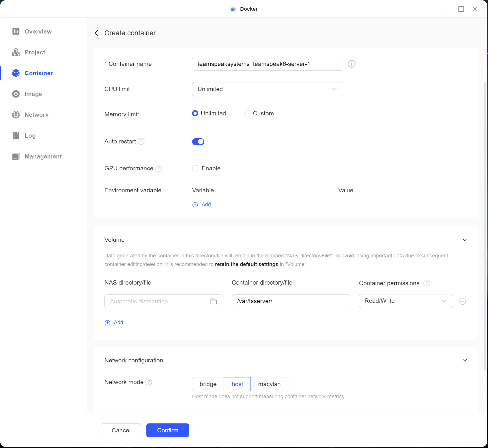Click the help icon beside Container permissions

click(x=427, y=283)
